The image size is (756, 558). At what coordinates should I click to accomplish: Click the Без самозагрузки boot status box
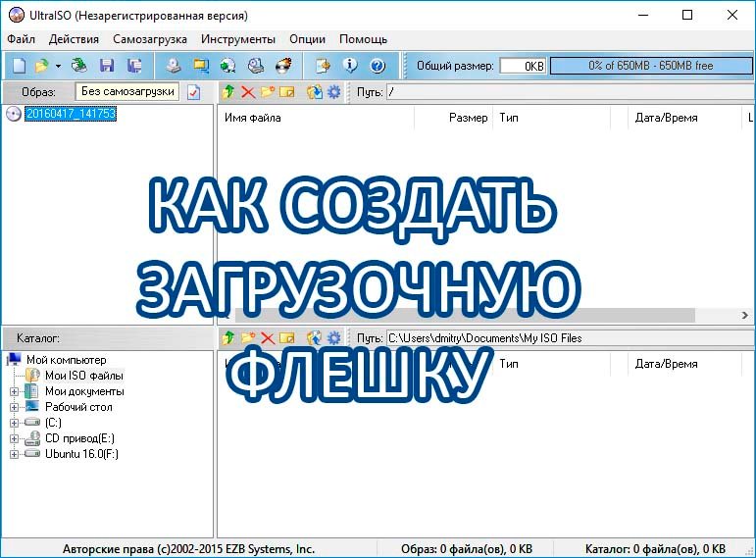coord(127,91)
